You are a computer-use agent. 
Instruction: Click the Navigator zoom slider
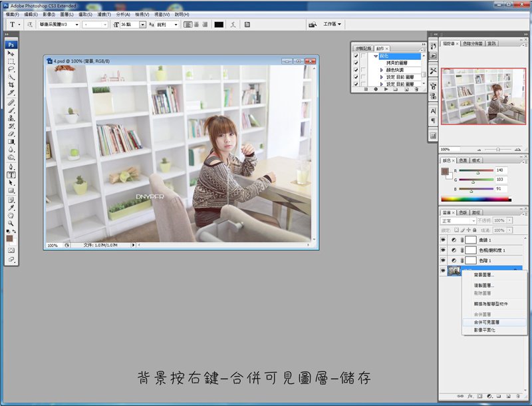coord(497,149)
